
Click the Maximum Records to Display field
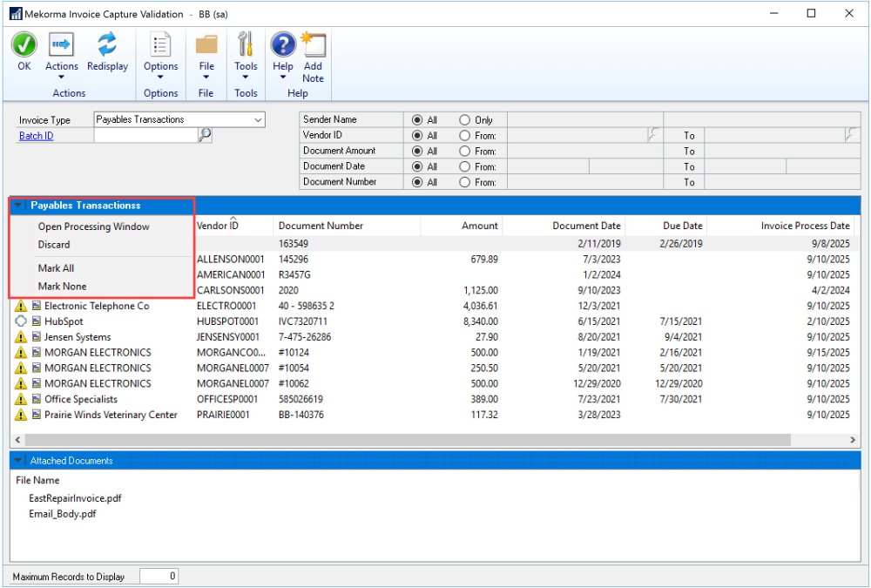[159, 576]
